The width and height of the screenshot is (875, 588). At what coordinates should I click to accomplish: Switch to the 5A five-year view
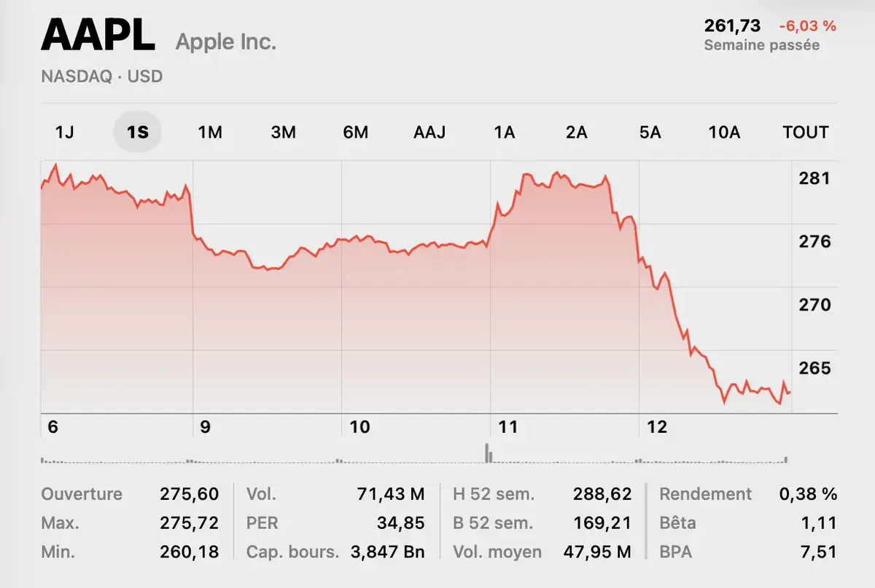(x=650, y=132)
